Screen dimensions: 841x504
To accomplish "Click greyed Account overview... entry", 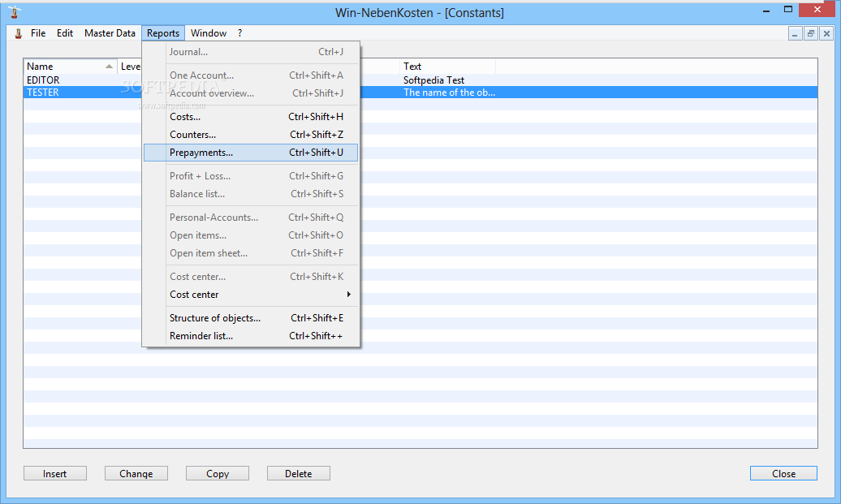I will 251,93.
